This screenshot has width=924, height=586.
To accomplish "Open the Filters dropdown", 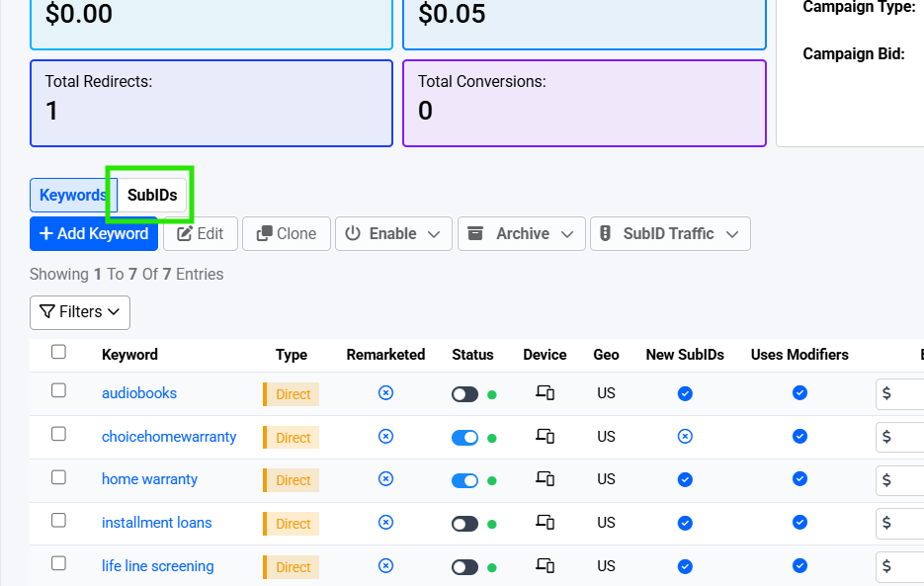I will click(x=80, y=312).
